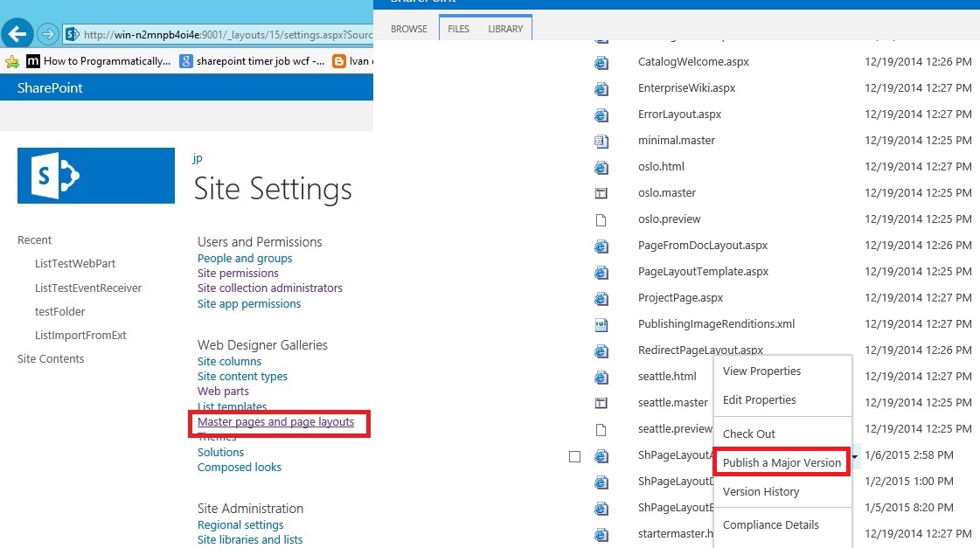The width and height of the screenshot is (980, 548).
Task: Click the PageFromDocLayout.aspx file icon
Action: pos(601,246)
